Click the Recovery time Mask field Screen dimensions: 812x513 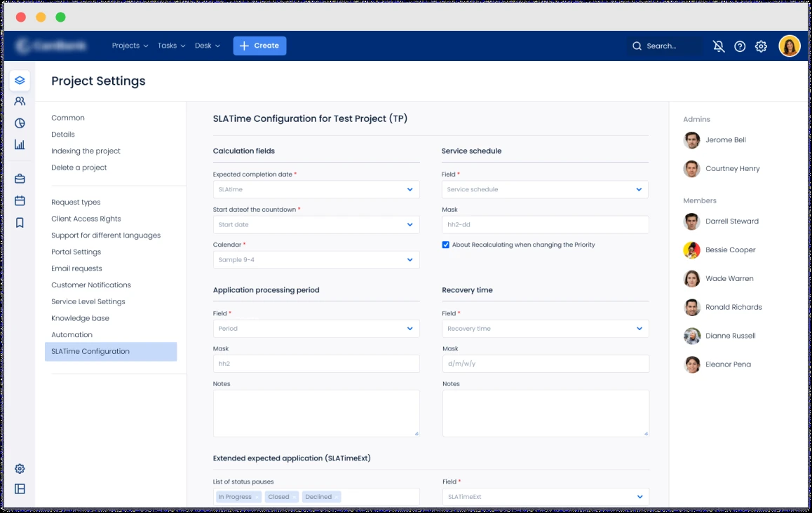[546, 364]
